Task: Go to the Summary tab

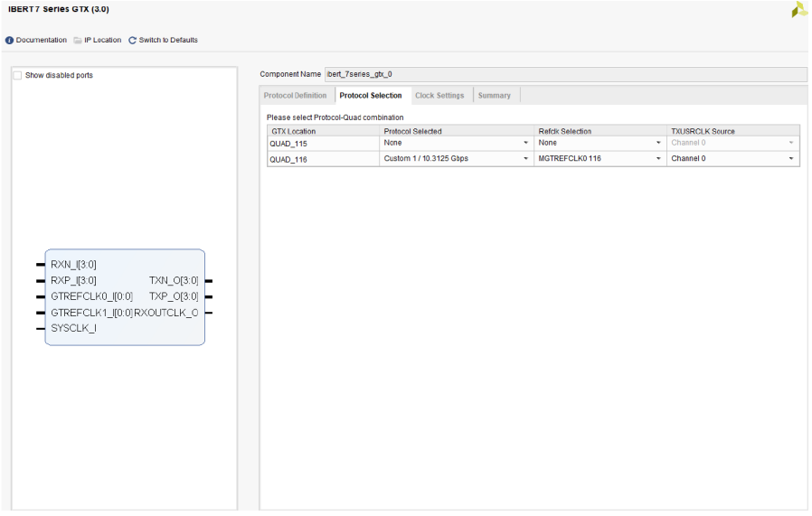Action: (x=494, y=96)
